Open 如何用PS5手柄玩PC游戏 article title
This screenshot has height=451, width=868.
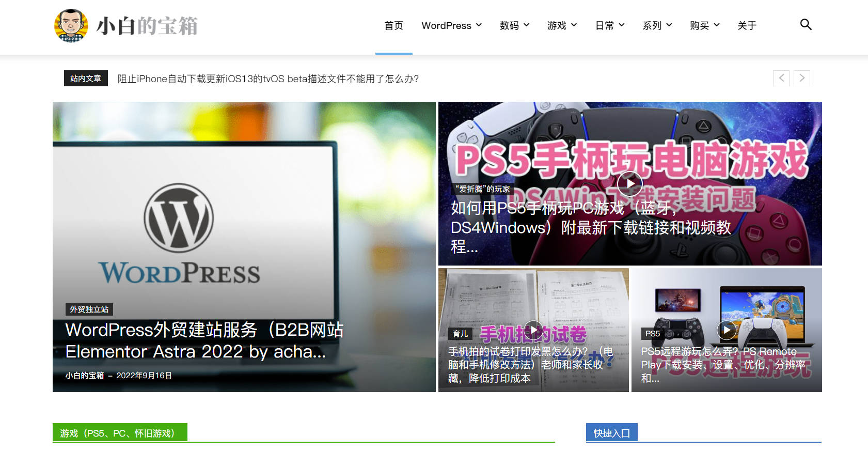[x=591, y=227]
